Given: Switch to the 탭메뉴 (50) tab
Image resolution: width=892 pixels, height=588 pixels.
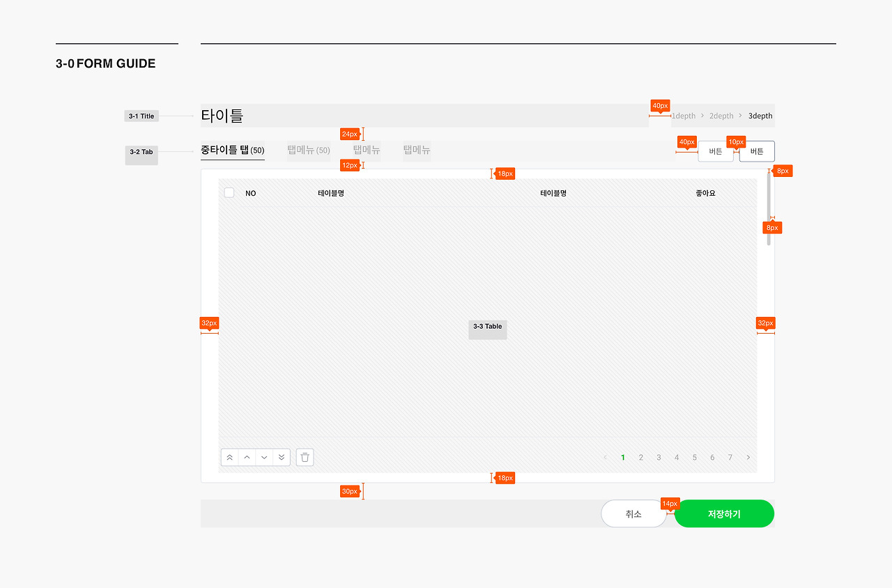Looking at the screenshot, I should [308, 150].
